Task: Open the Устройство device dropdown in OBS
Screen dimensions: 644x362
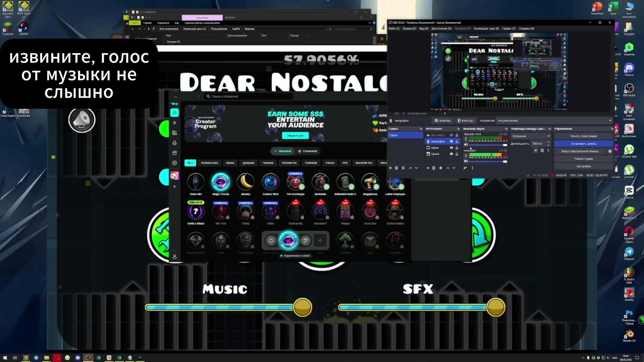Action: point(554,121)
